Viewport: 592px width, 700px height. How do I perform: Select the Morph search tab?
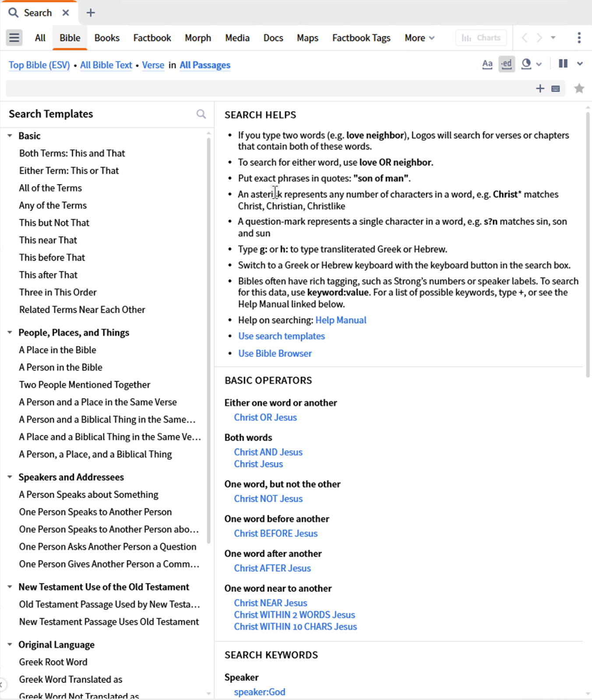tap(198, 38)
